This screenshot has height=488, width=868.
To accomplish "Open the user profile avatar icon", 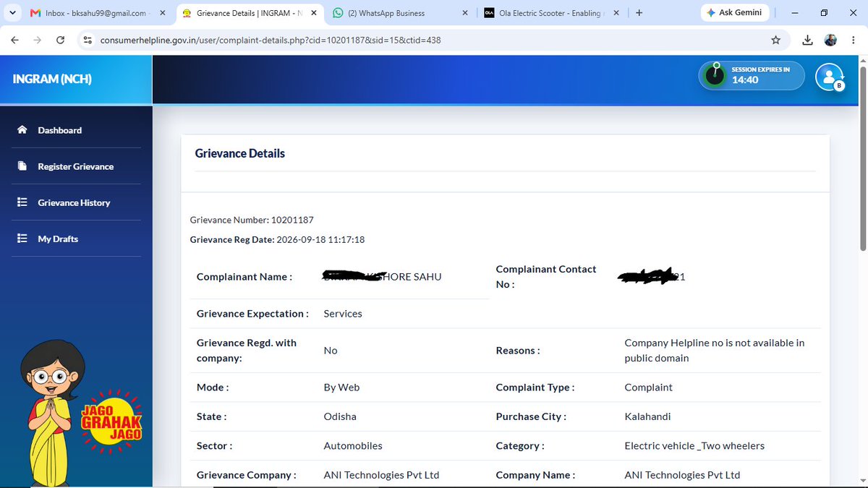I will pos(830,77).
